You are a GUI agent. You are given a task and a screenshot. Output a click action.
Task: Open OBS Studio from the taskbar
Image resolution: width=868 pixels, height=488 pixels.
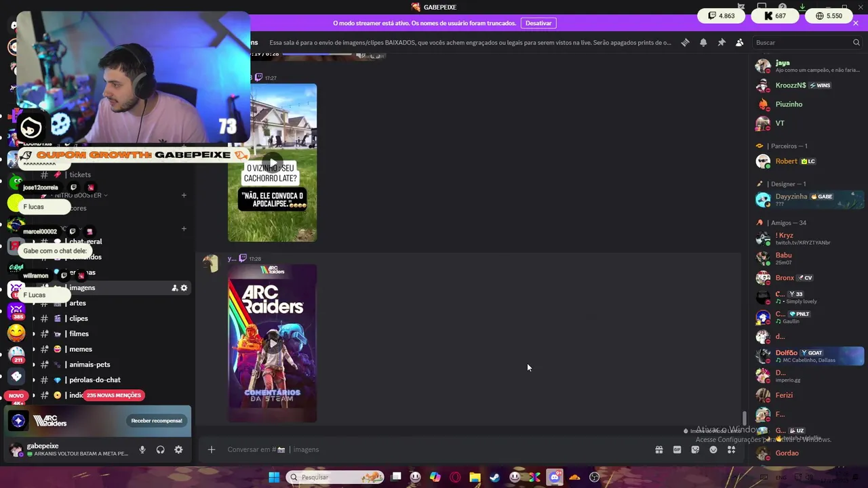coord(595,477)
